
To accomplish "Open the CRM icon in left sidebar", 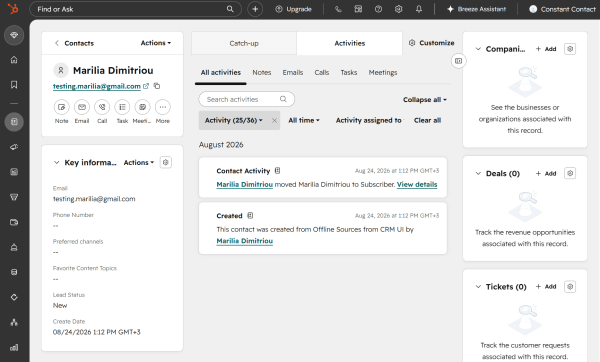I will pos(14,122).
